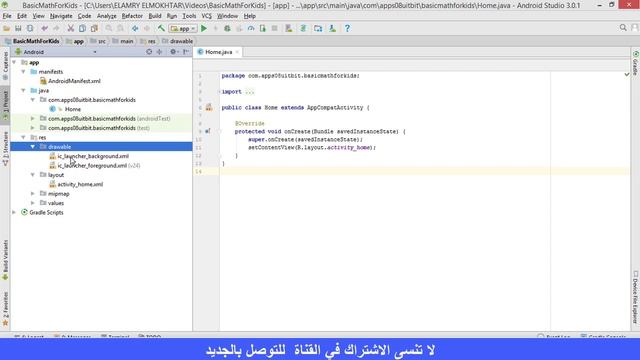
Task: Click the Paste icon in toolbar
Action: [94, 28]
